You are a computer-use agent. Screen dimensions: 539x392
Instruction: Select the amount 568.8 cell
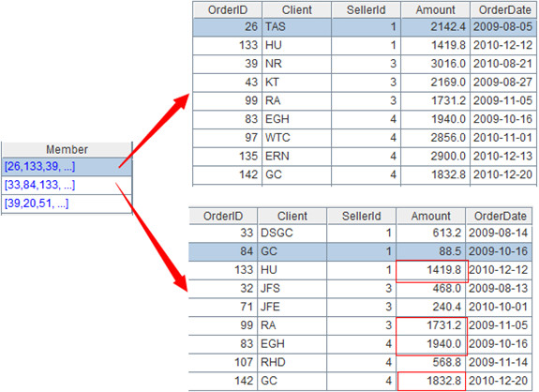[430, 363]
